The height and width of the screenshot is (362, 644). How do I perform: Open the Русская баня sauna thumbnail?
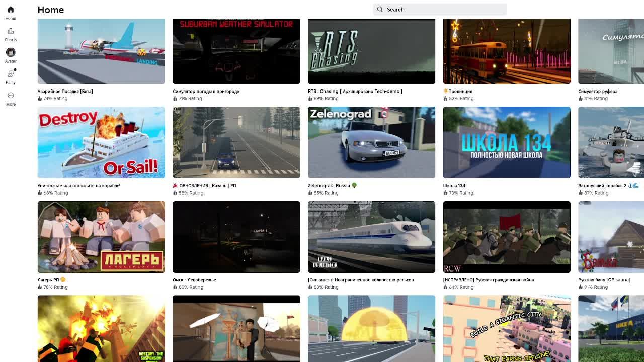611,237
